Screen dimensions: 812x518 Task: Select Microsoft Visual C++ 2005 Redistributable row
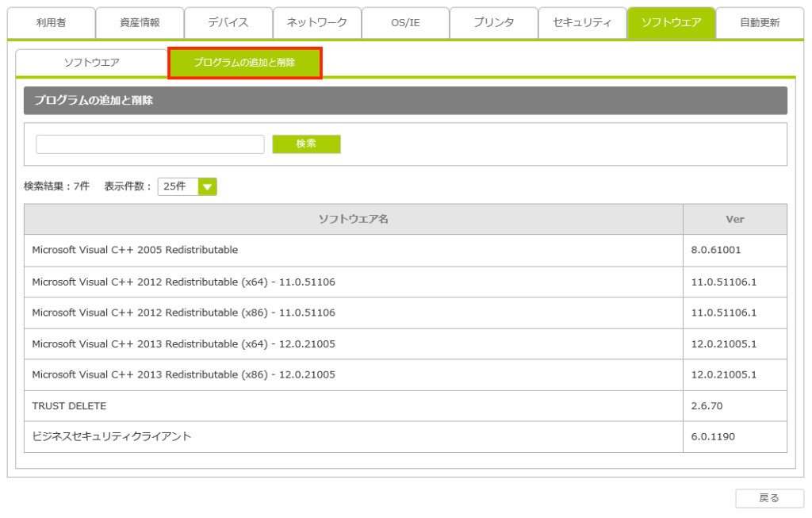(353, 250)
